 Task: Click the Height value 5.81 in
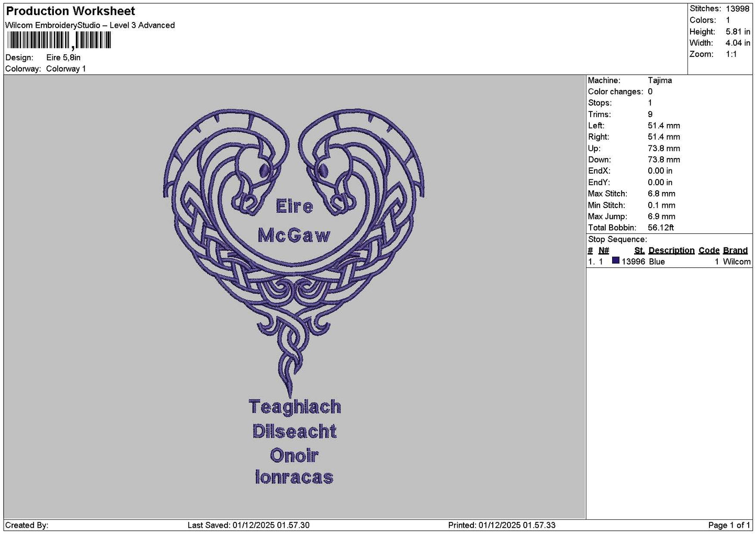coord(738,31)
